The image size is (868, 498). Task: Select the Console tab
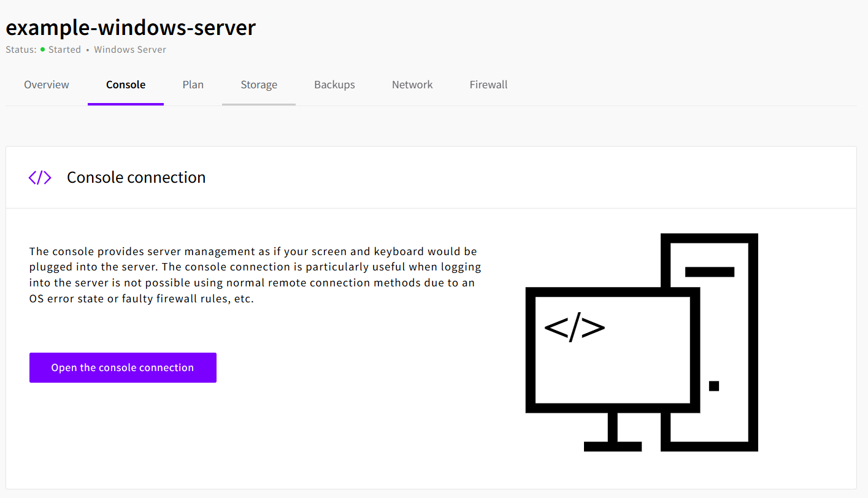coord(126,85)
